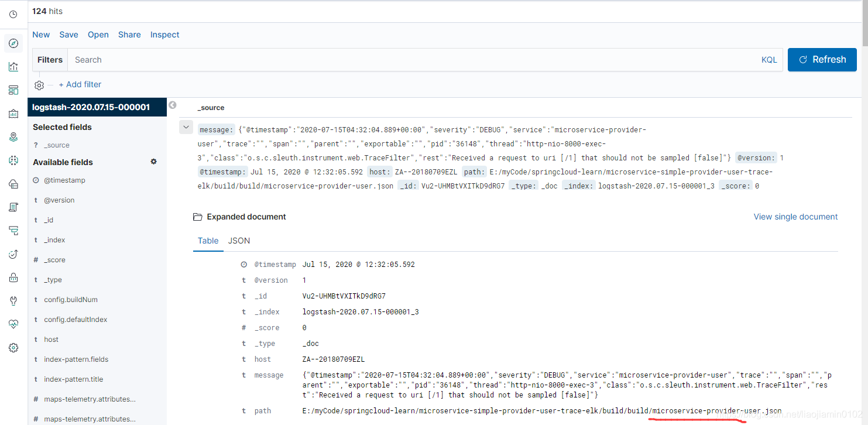
Task: Open View single document link
Action: point(795,217)
